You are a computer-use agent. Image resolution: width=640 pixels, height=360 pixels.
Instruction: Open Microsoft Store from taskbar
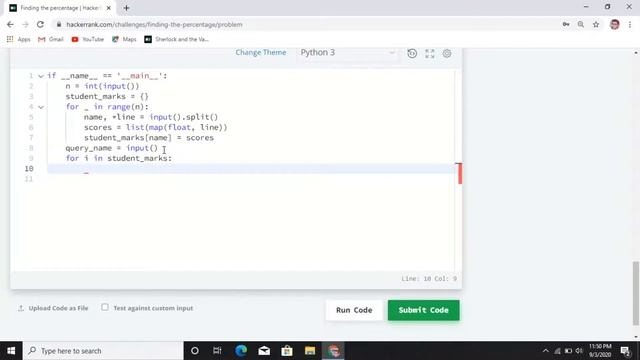point(287,351)
